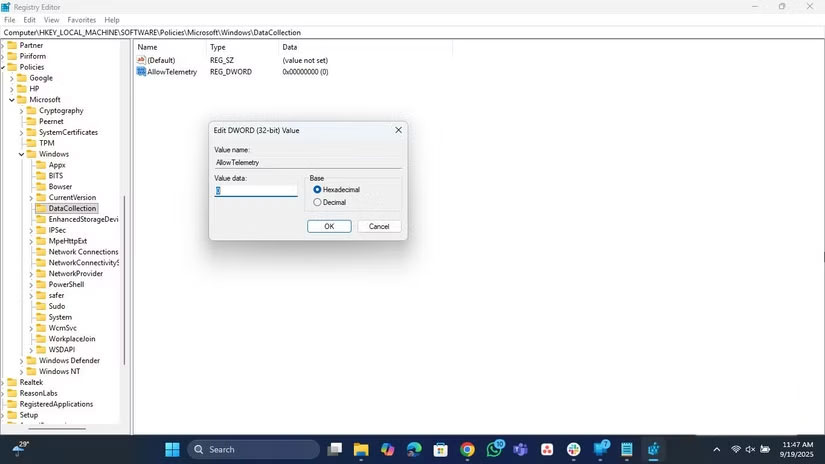This screenshot has width=825, height=464.
Task: Select the Hexadecimal base option
Action: [317, 189]
